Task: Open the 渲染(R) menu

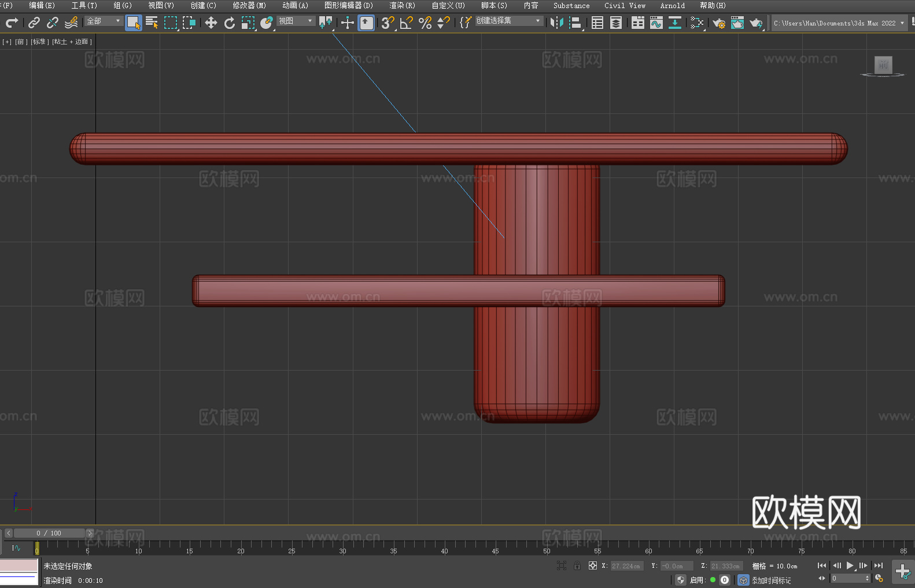Action: [x=402, y=5]
